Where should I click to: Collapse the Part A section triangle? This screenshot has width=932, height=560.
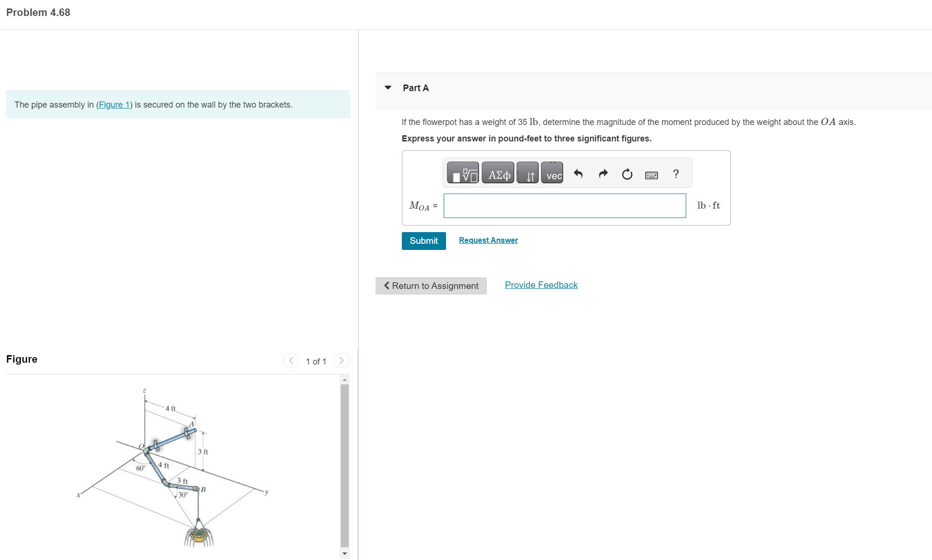pyautogui.click(x=388, y=88)
